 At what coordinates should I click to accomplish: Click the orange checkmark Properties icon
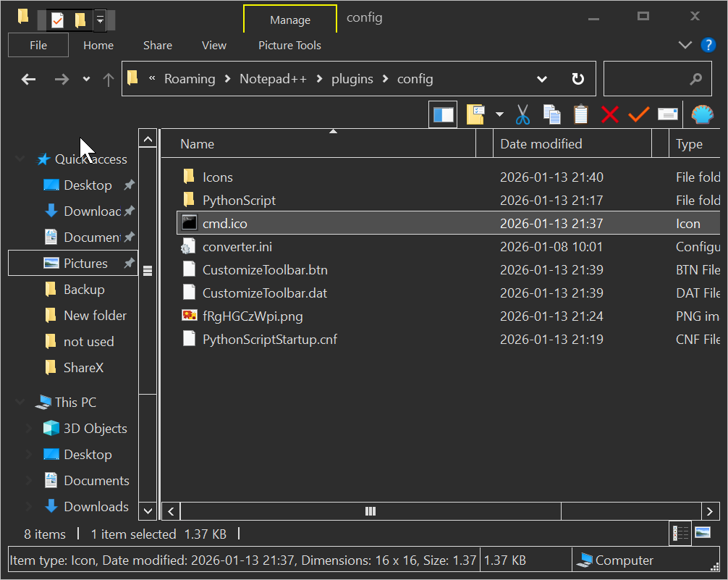pyautogui.click(x=638, y=114)
